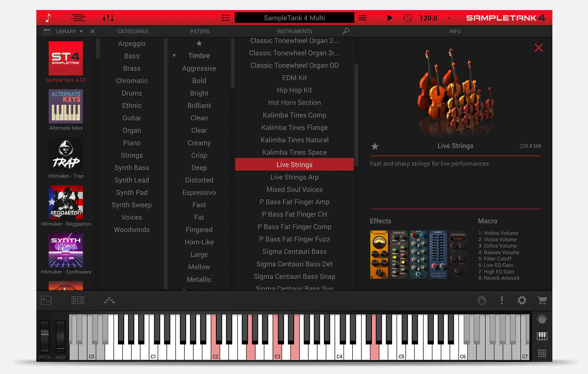Choose the Arpeggio category
This screenshot has width=588, height=374.
click(x=132, y=44)
